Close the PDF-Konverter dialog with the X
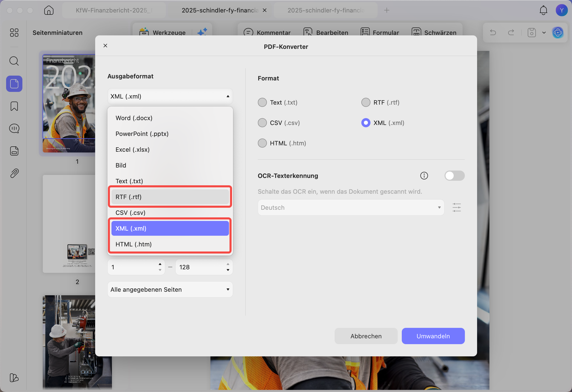572x392 pixels. click(x=105, y=46)
